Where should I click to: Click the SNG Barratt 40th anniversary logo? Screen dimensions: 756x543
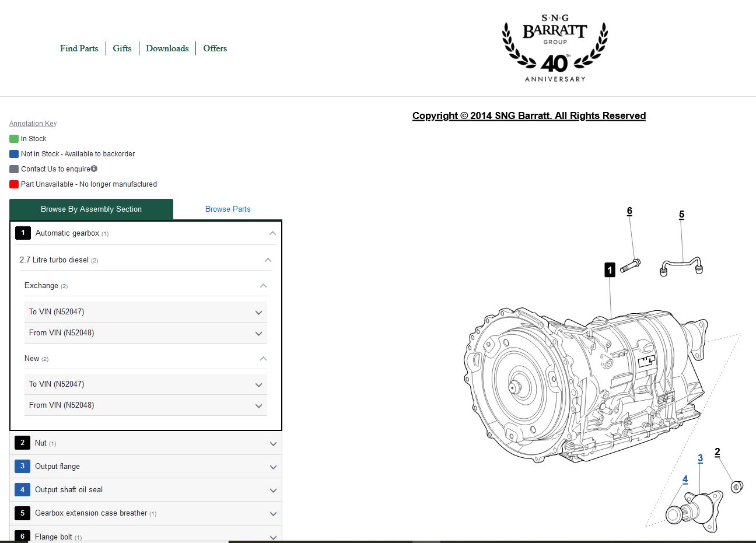[x=555, y=49]
